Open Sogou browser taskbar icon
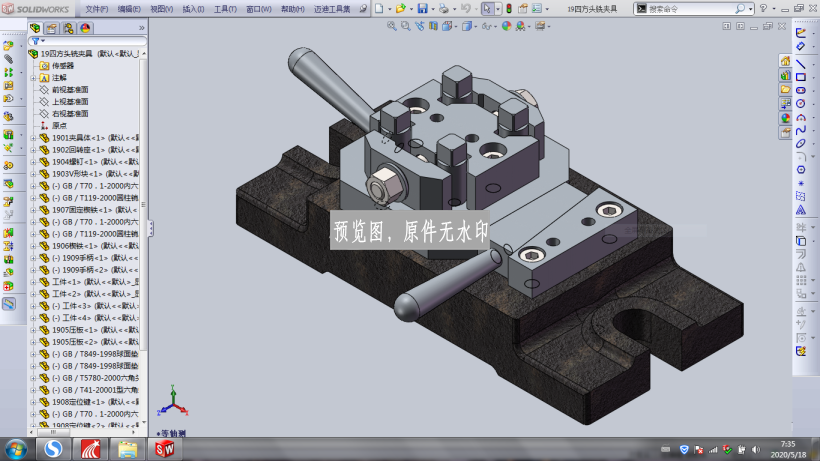This screenshot has height=461, width=820. pyautogui.click(x=53, y=449)
